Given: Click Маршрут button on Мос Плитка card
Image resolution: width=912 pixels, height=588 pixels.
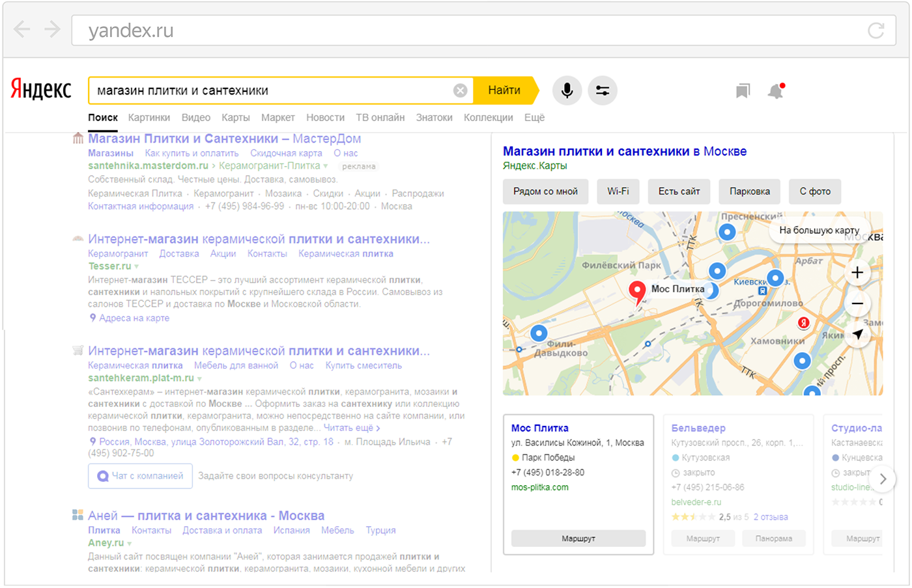Looking at the screenshot, I should click(x=578, y=539).
